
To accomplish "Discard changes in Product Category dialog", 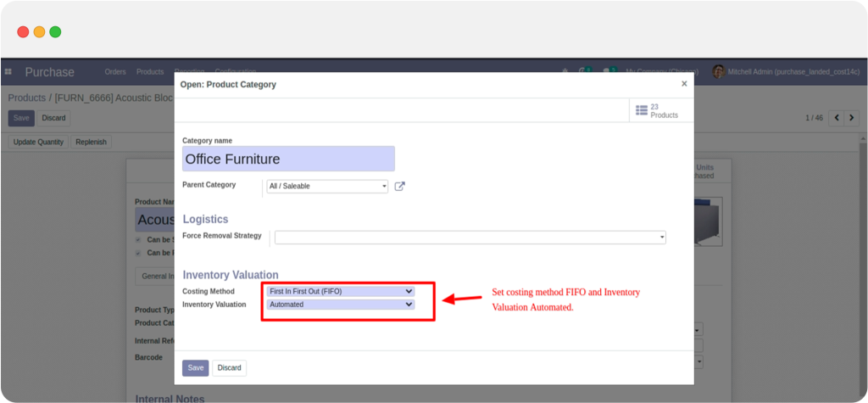I will (x=229, y=368).
